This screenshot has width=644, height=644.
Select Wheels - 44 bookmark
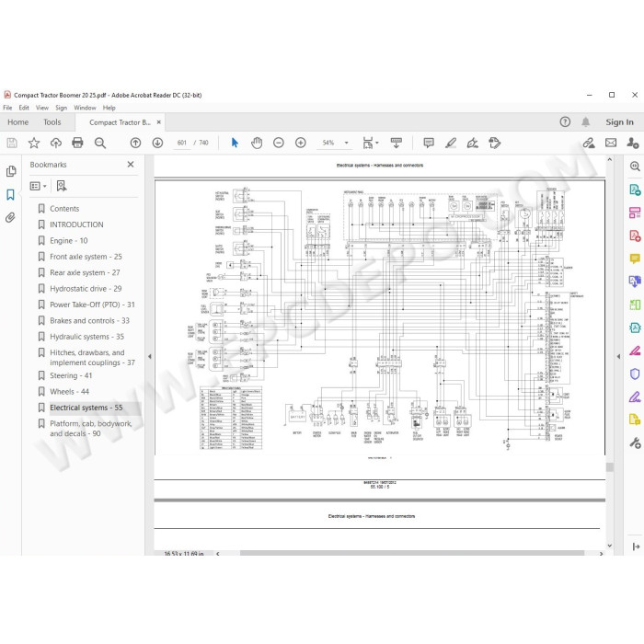(x=69, y=391)
